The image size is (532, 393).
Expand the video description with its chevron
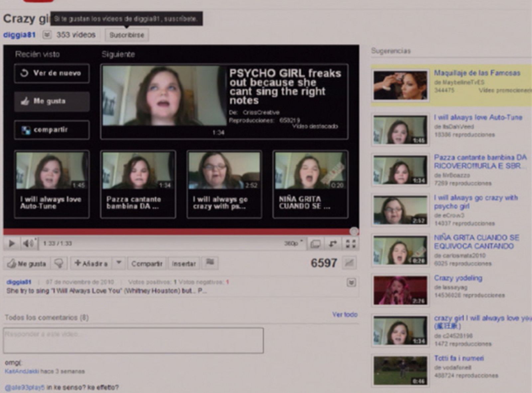pos(351,282)
